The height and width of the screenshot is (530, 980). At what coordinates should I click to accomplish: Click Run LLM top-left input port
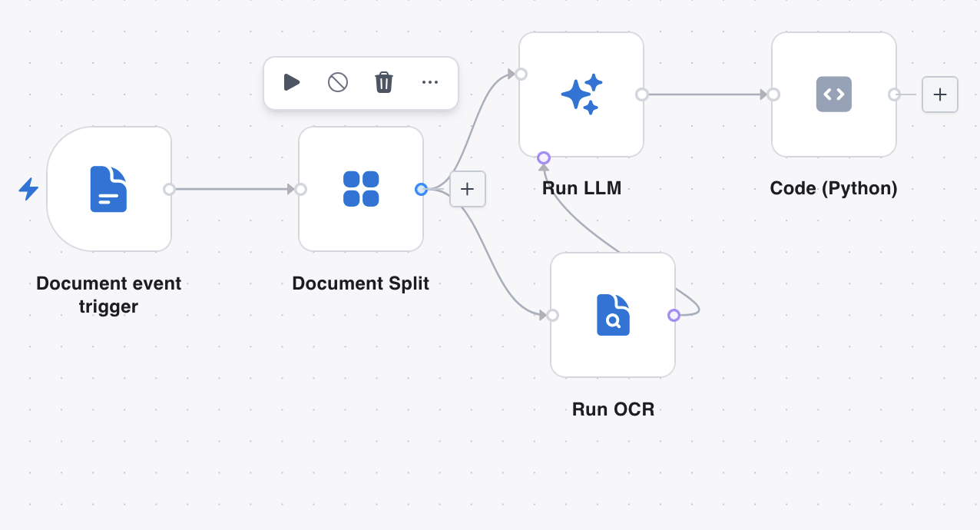521,74
